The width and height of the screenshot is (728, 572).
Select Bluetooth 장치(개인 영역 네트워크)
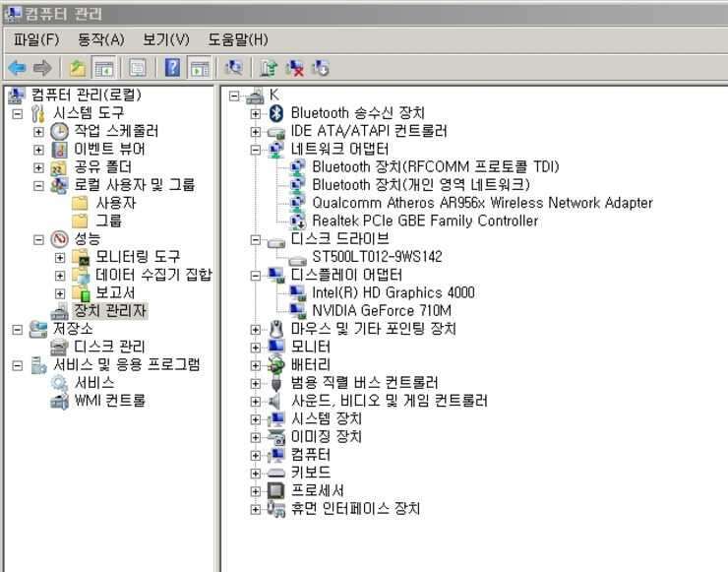coord(421,185)
